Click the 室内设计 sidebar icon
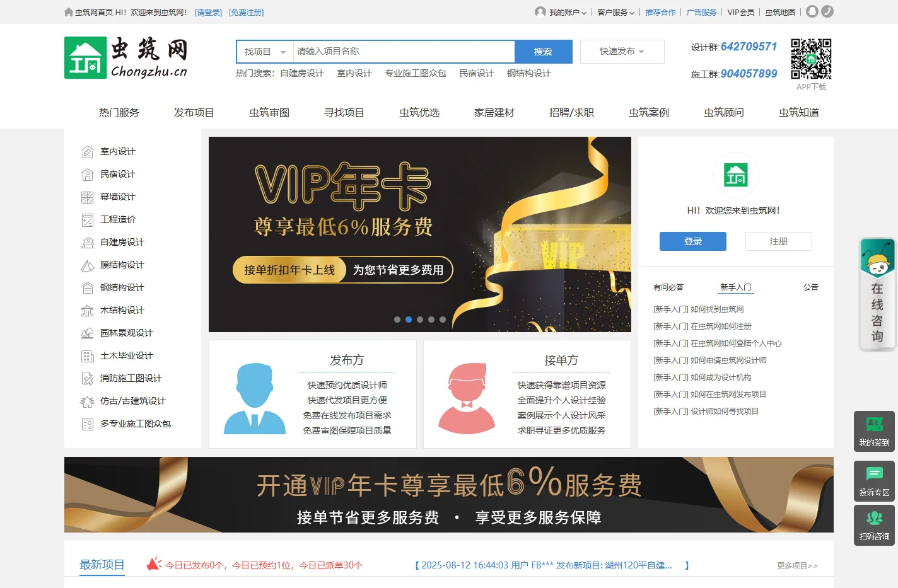The width and height of the screenshot is (898, 588). [88, 152]
